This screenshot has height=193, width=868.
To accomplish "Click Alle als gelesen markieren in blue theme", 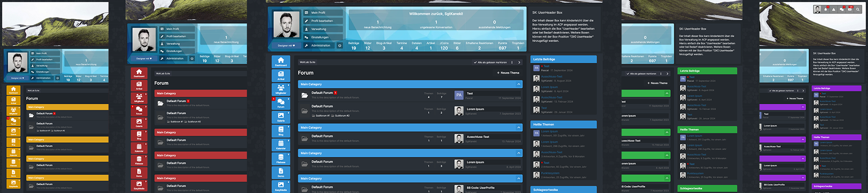I will pos(490,62).
